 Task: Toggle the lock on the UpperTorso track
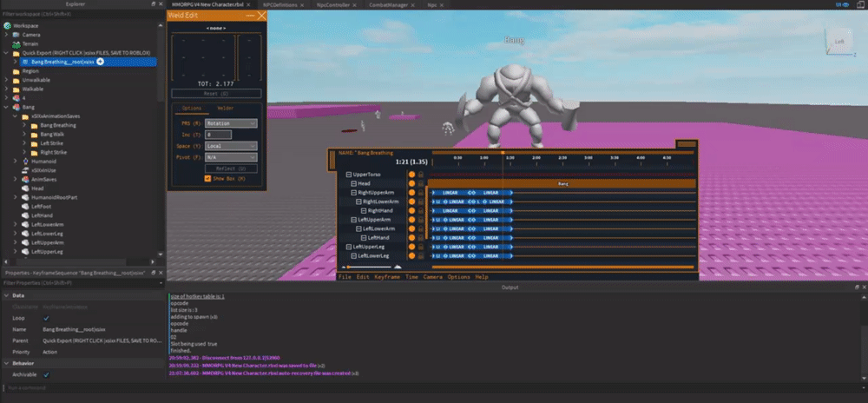(x=420, y=175)
